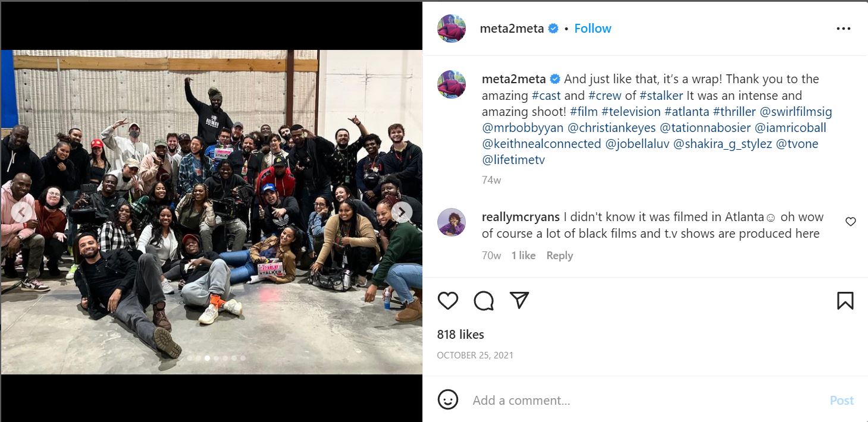868x422 pixels.
Task: Reply to reallymcryans comment
Action: [559, 256]
